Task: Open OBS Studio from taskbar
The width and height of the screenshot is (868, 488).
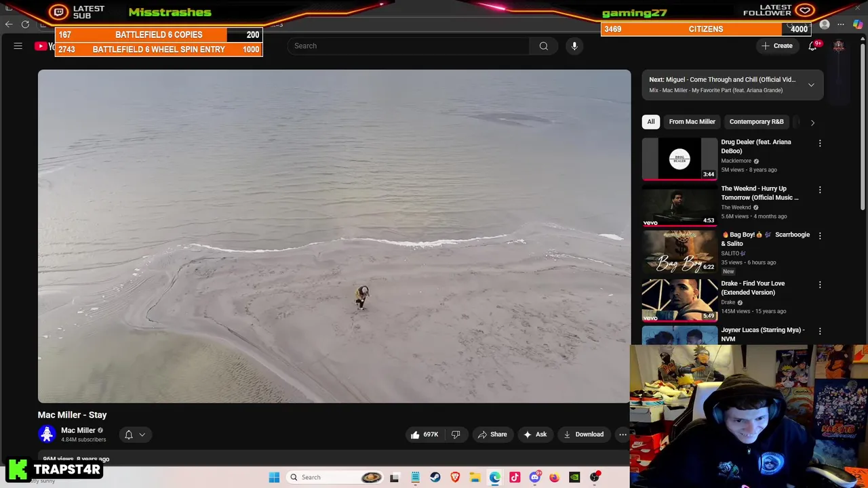Action: click(x=595, y=477)
